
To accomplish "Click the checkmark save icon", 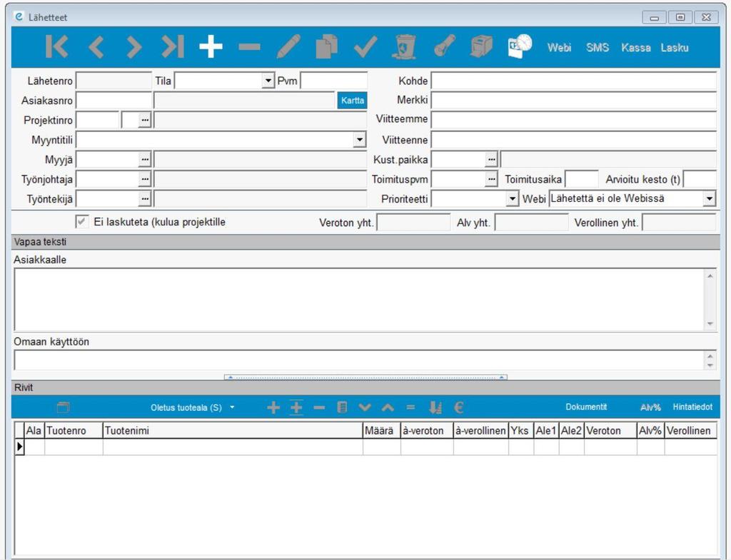I will point(365,46).
